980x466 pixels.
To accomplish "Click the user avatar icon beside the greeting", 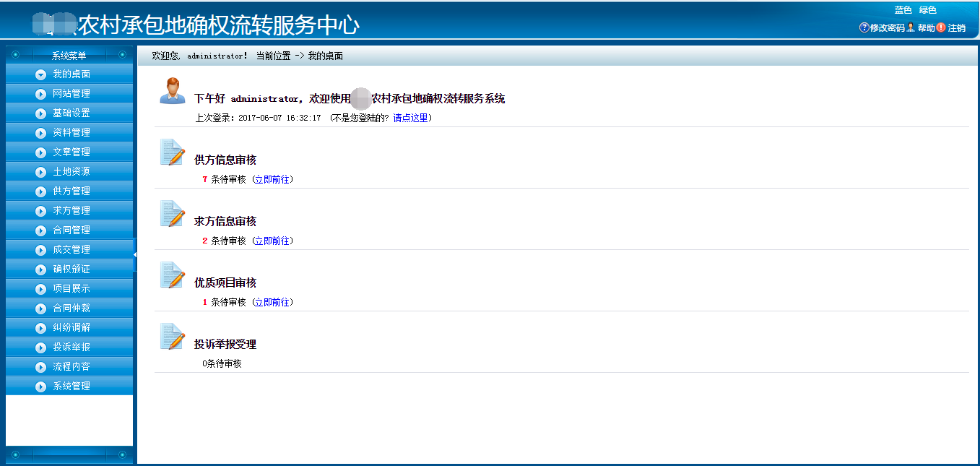I will (x=172, y=91).
